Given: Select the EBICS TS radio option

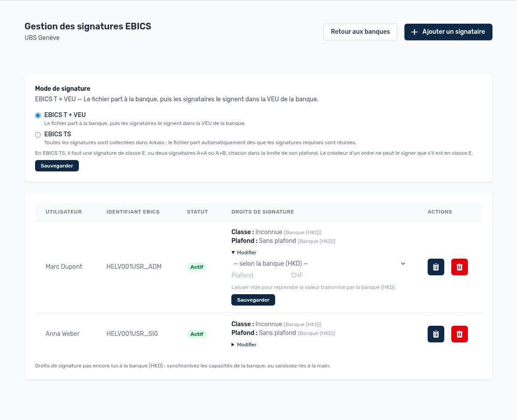Looking at the screenshot, I should (38, 135).
